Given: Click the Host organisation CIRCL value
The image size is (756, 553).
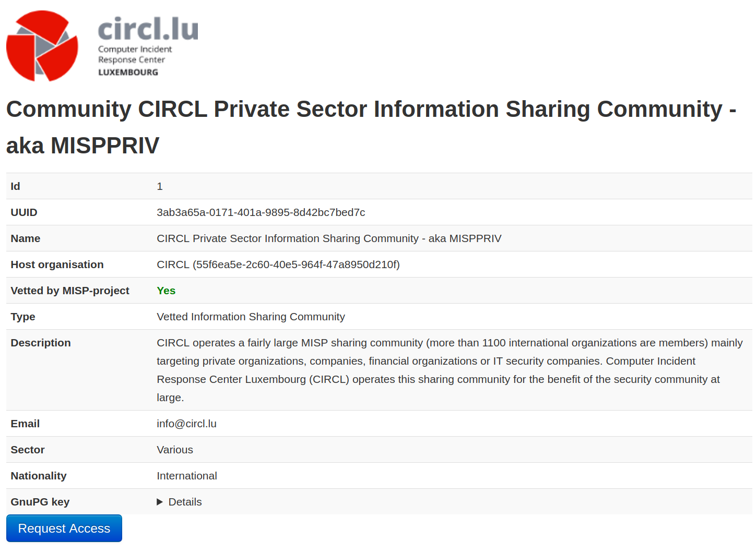Looking at the screenshot, I should click(x=278, y=265).
